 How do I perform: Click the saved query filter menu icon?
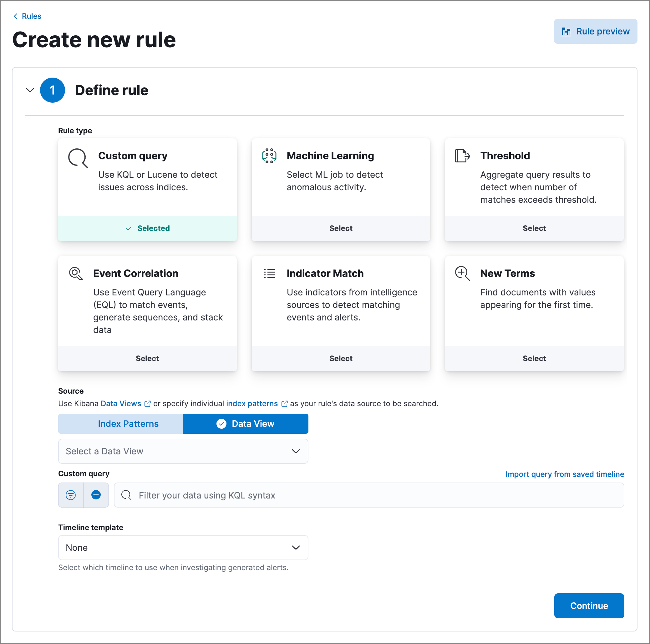[x=71, y=495]
